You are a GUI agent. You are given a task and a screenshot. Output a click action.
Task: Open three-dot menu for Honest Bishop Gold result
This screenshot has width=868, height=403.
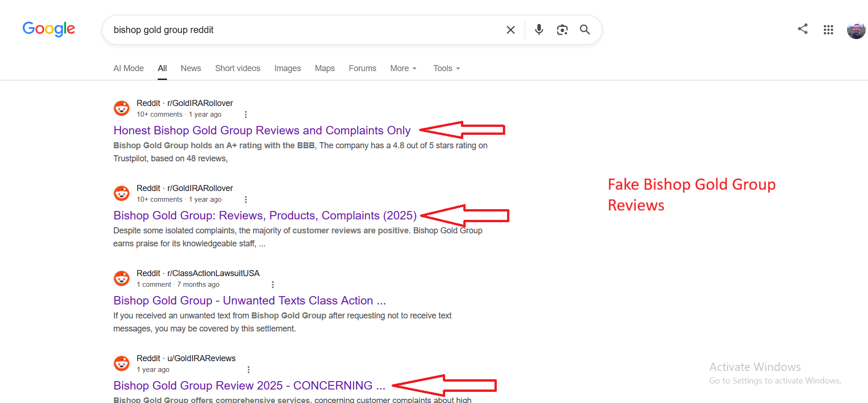[246, 114]
